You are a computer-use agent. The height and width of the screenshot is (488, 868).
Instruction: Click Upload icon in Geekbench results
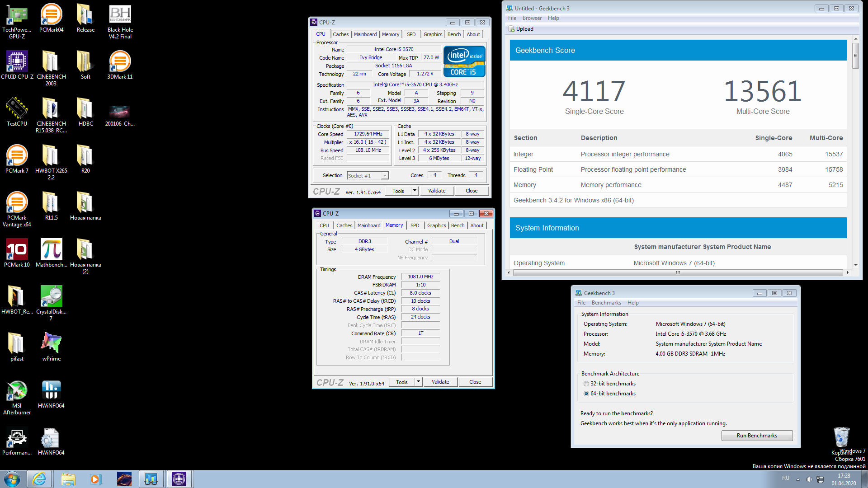click(x=511, y=29)
